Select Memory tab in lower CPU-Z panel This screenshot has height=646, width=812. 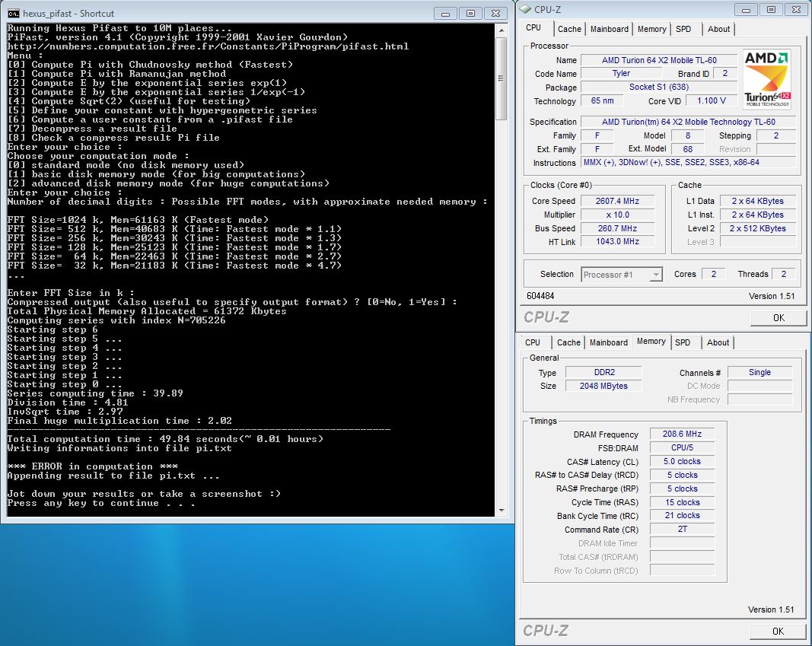tap(651, 341)
